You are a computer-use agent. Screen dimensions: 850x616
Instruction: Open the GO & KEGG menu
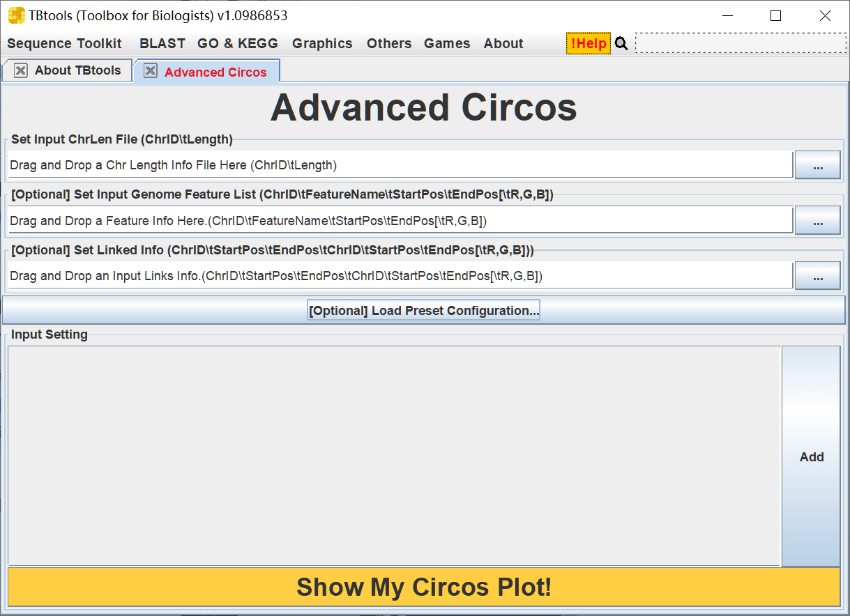click(x=238, y=43)
